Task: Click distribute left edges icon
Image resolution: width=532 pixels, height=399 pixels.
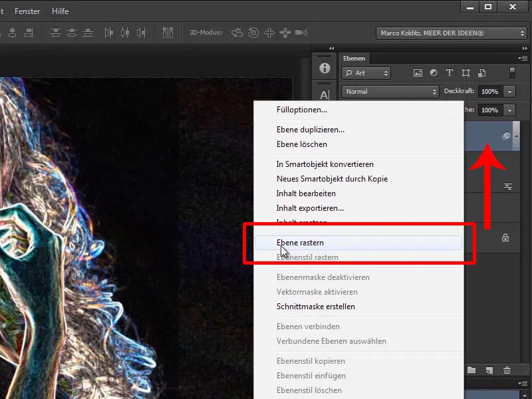Action: pos(108,33)
